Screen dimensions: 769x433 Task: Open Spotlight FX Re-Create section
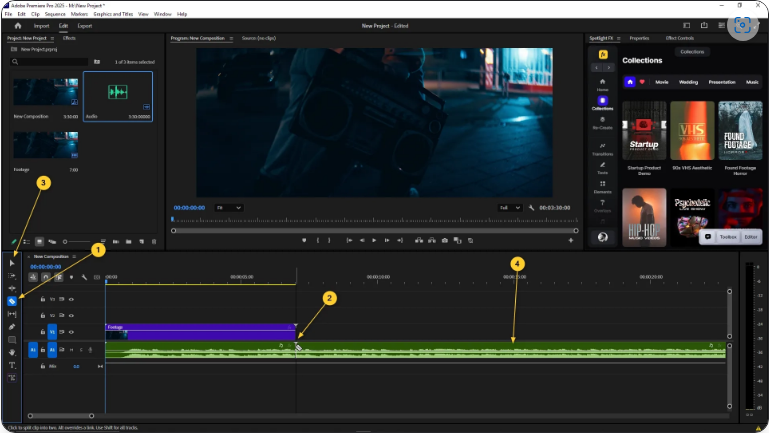coord(602,123)
